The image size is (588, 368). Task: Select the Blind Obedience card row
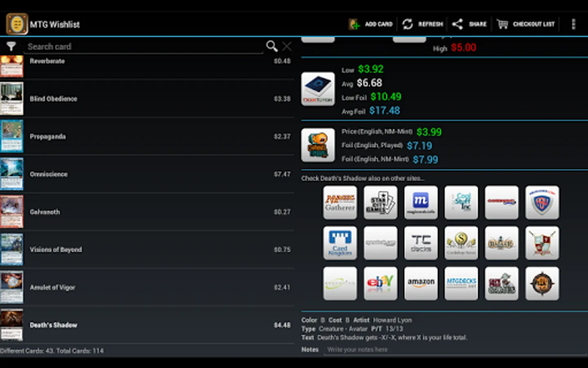147,99
